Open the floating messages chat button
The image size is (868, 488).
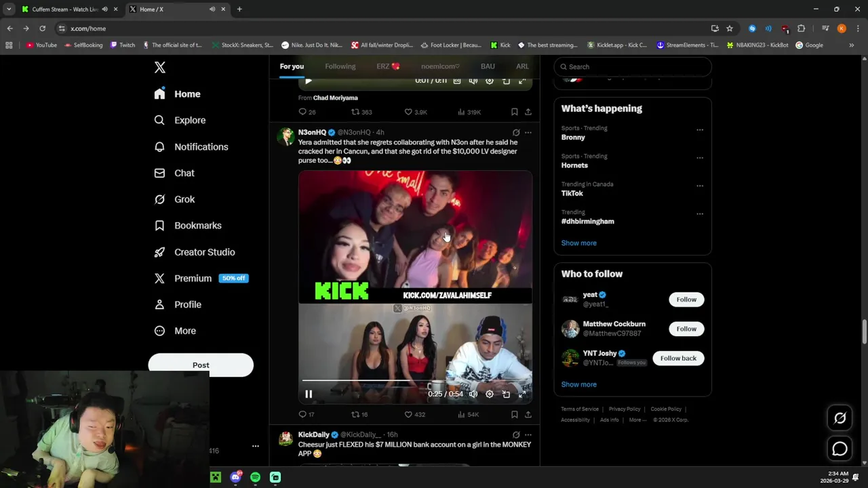tap(840, 449)
